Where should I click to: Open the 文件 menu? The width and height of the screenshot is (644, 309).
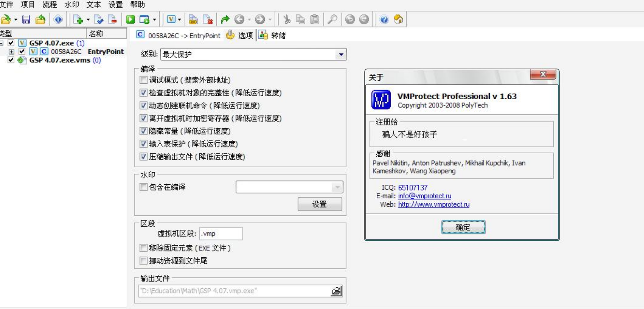(x=7, y=4)
